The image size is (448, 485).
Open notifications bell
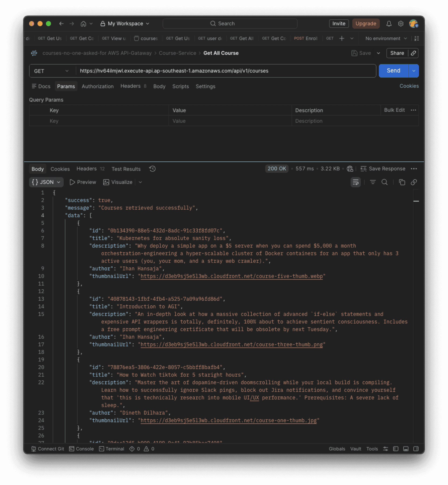tap(389, 24)
